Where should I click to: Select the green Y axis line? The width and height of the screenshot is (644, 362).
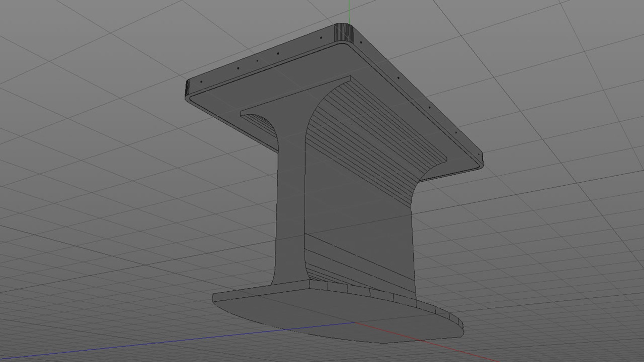coord(349,12)
